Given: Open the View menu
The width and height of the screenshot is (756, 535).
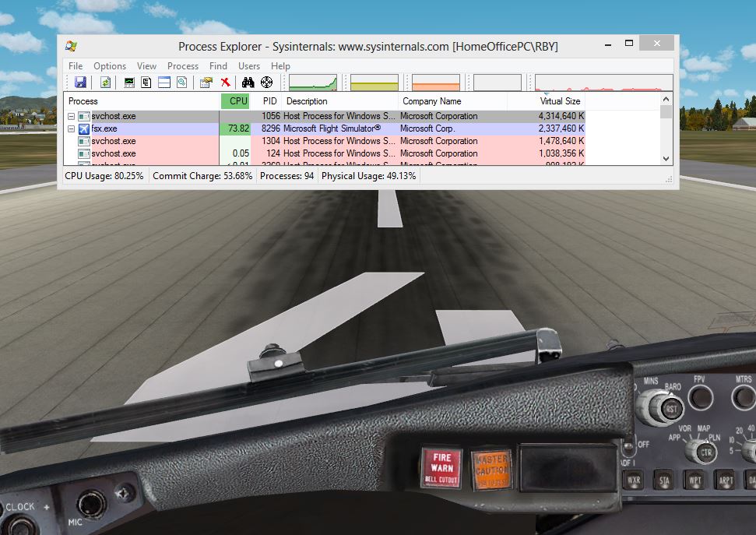Looking at the screenshot, I should coord(146,66).
